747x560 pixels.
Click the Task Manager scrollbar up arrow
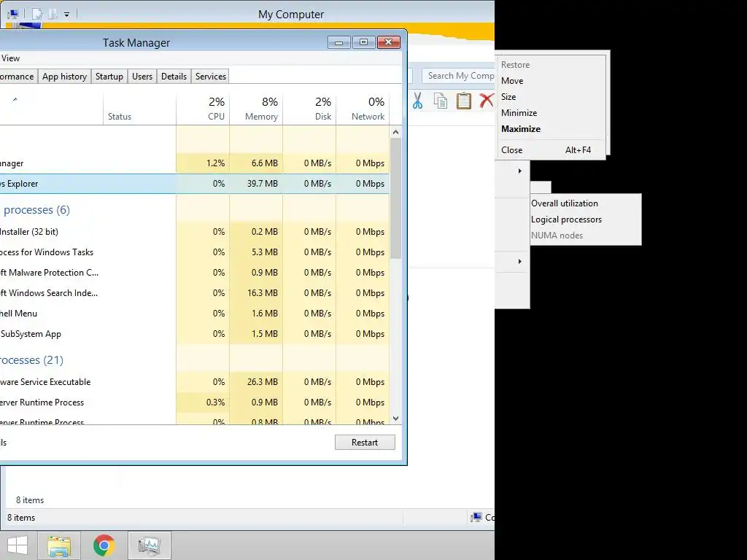[x=395, y=132]
